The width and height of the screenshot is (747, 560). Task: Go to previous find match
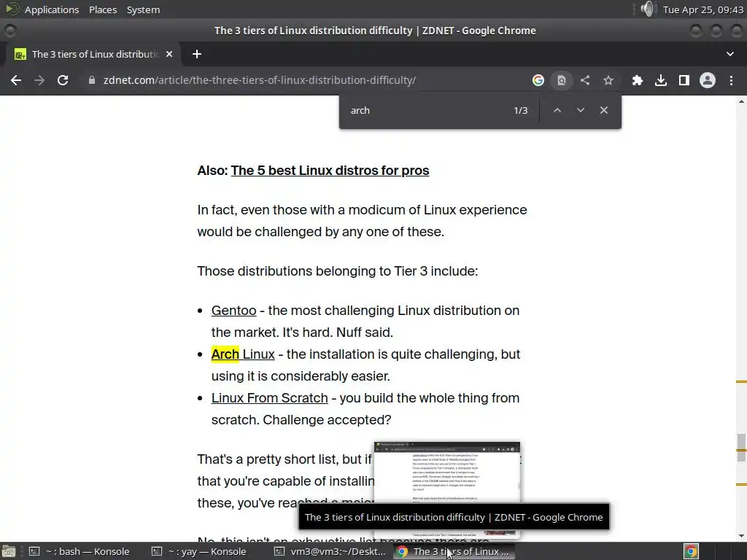tap(557, 110)
